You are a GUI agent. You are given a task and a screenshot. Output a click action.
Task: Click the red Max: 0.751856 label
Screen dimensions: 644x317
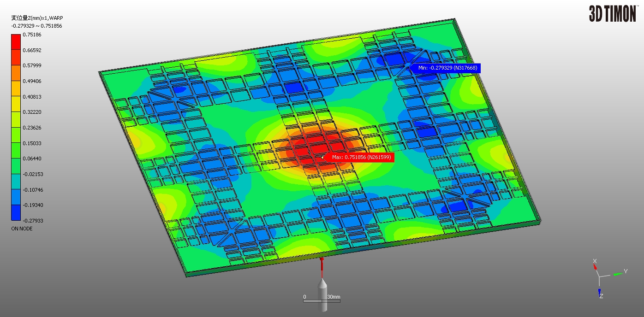click(361, 158)
